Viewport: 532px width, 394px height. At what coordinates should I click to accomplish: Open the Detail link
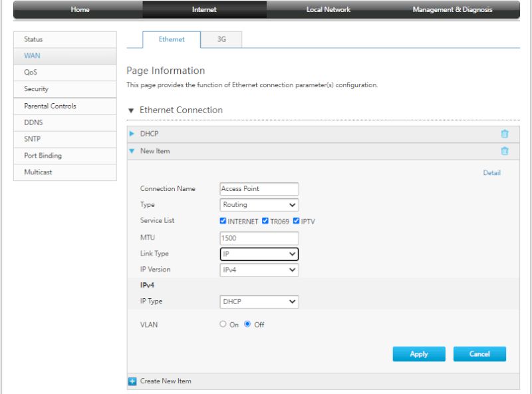click(491, 172)
